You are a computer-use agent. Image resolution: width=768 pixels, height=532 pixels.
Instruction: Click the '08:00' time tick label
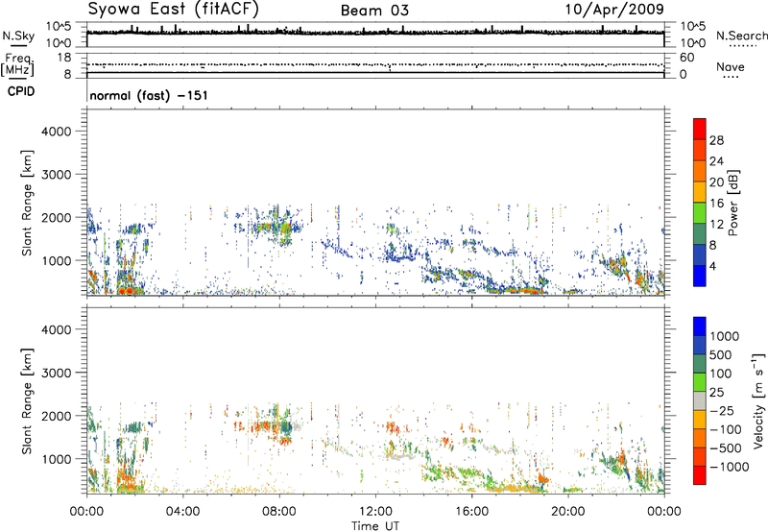[279, 512]
